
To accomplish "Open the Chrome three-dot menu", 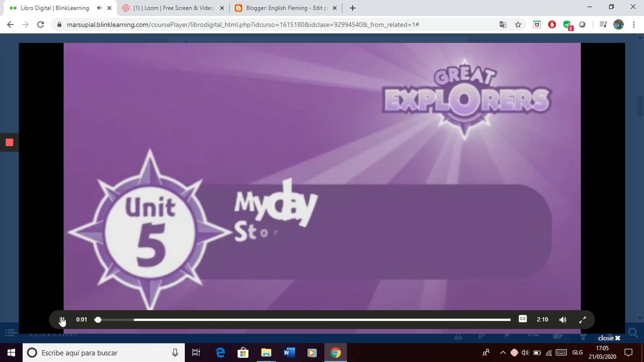I will tap(633, 24).
